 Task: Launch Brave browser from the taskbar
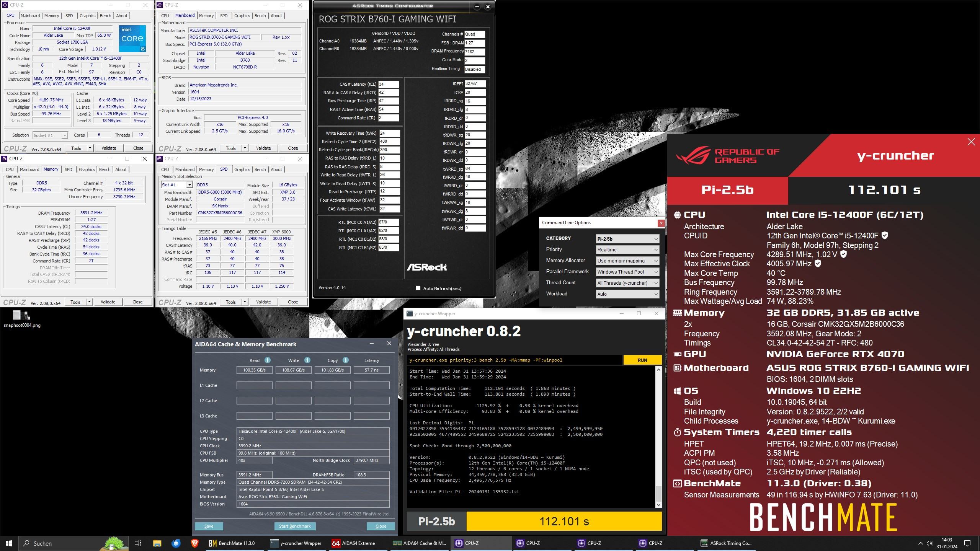tap(194, 543)
